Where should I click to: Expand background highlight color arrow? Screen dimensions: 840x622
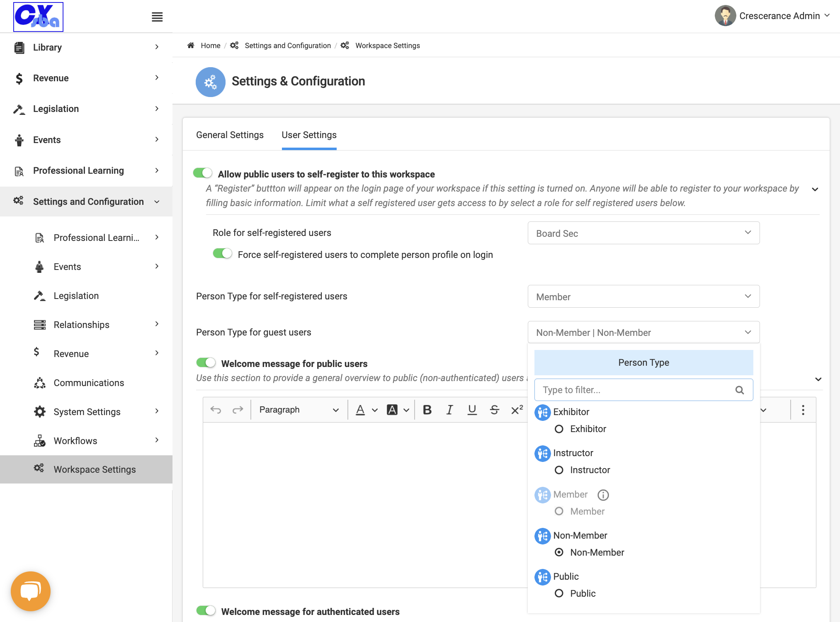click(x=406, y=410)
